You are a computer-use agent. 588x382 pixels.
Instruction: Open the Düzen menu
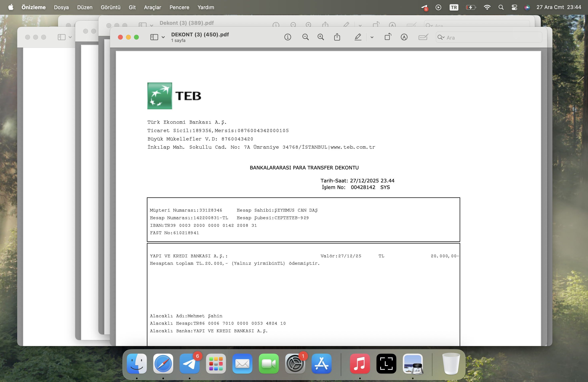85,7
